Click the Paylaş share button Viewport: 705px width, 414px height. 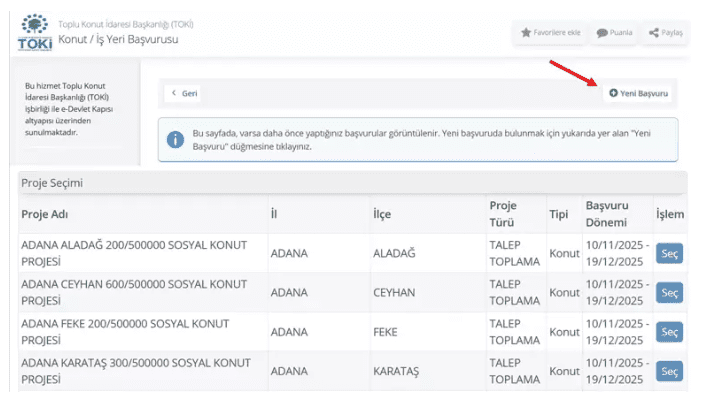pos(665,33)
